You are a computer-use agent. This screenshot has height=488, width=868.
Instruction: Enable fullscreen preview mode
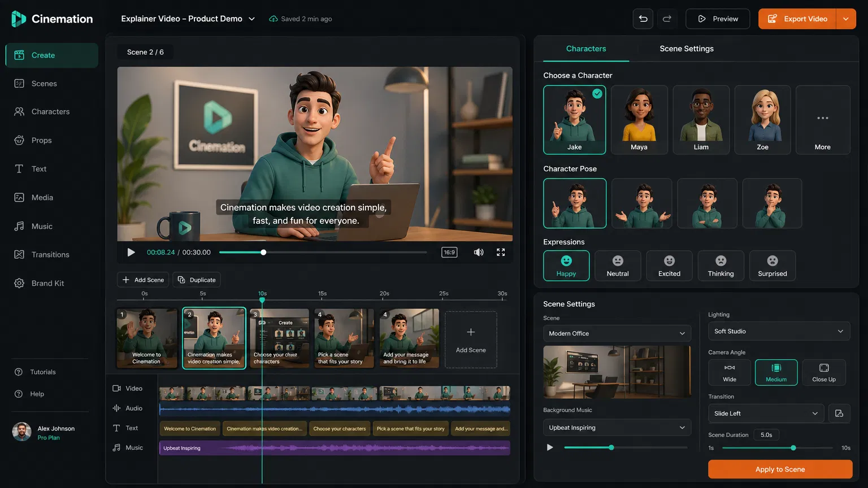coord(500,252)
